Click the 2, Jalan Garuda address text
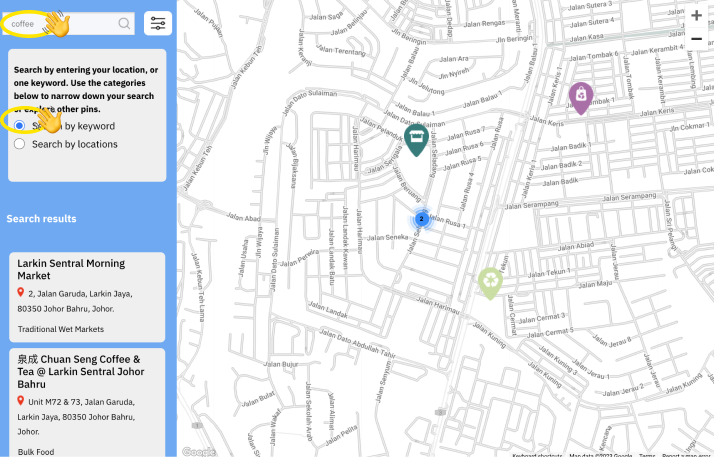This screenshot has height=457, width=714. [75, 301]
